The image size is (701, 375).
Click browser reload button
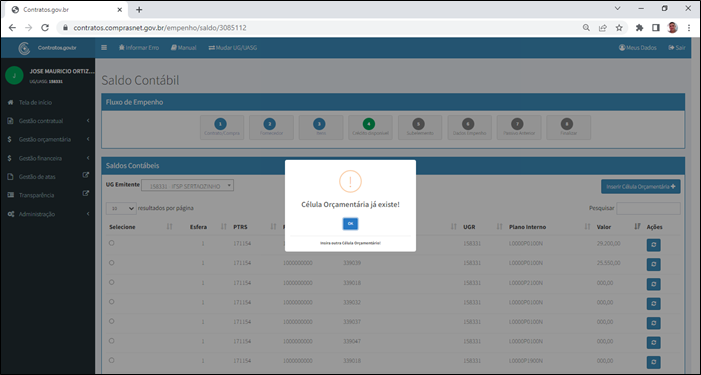click(45, 28)
